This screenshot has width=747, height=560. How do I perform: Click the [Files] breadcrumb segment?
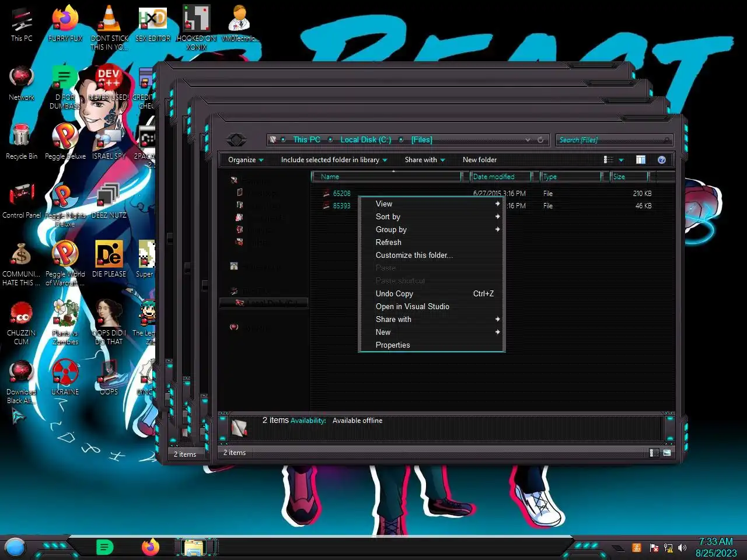(x=421, y=140)
